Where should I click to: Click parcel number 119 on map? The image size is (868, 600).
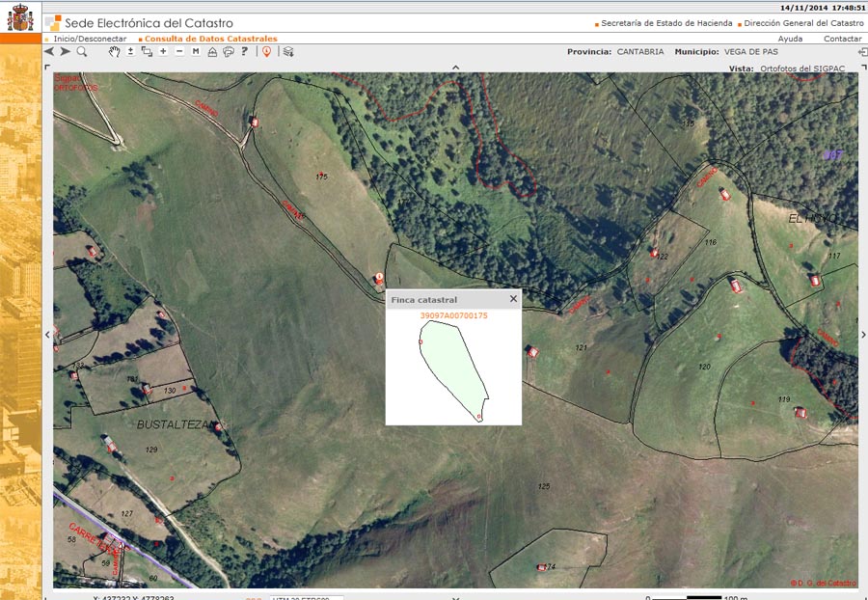tap(784, 399)
